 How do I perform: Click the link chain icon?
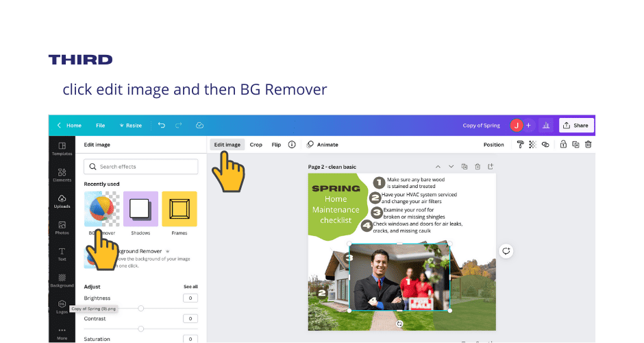(545, 144)
